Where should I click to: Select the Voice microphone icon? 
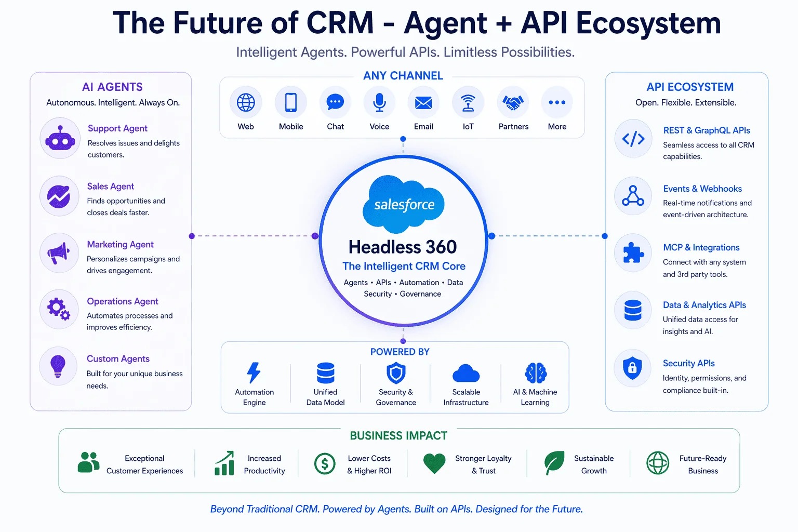[379, 103]
